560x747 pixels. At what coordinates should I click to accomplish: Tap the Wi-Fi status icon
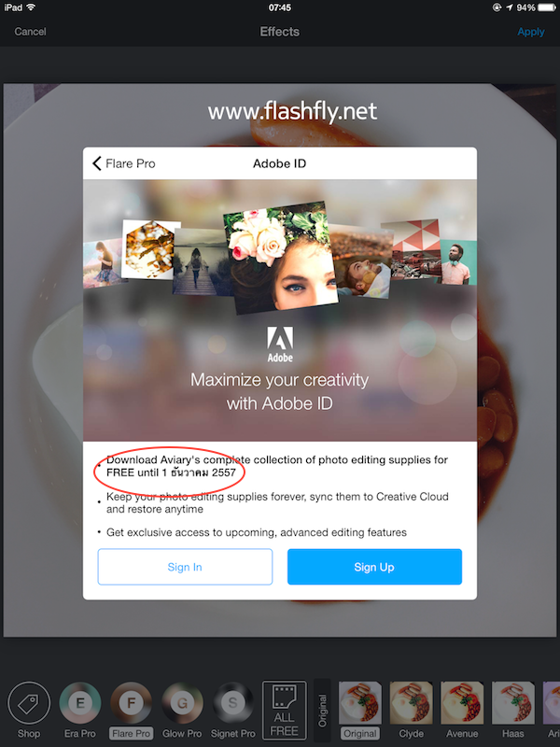click(x=31, y=7)
